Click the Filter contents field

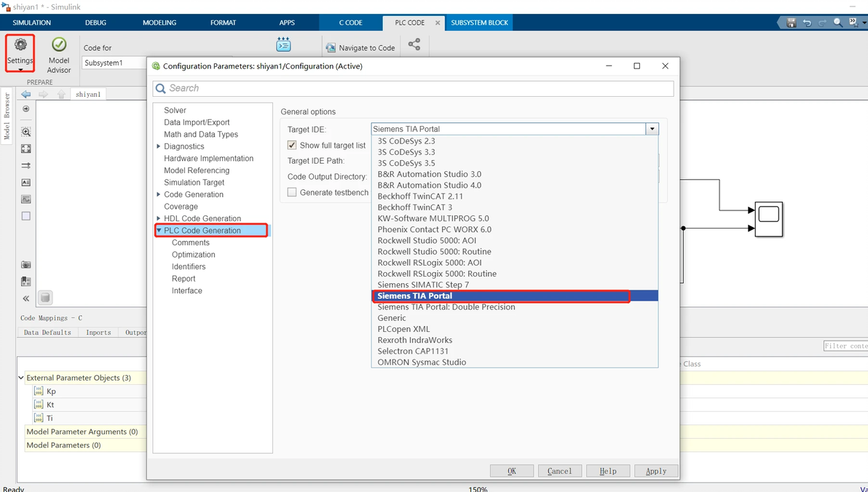tap(846, 346)
